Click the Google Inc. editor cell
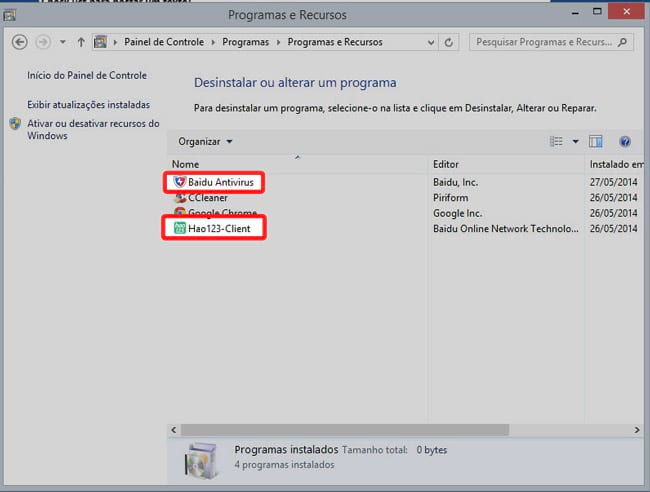Viewport: 650px width, 492px height. coord(458,213)
